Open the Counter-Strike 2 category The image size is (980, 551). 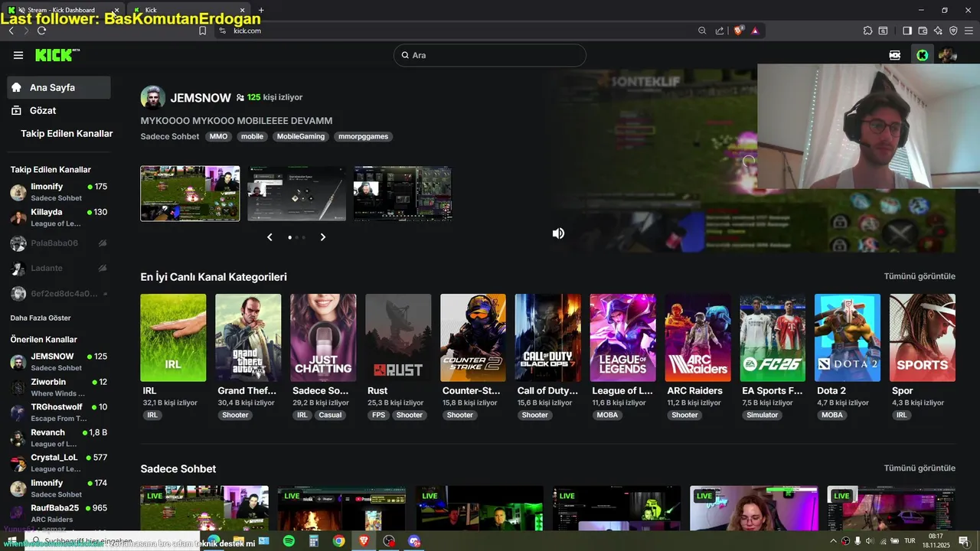click(473, 337)
